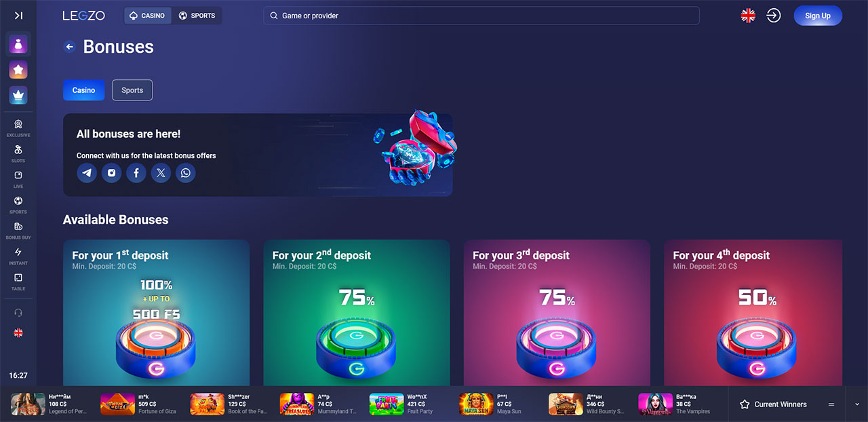The image size is (868, 422).
Task: Open Slots category in sidebar
Action: point(18,153)
